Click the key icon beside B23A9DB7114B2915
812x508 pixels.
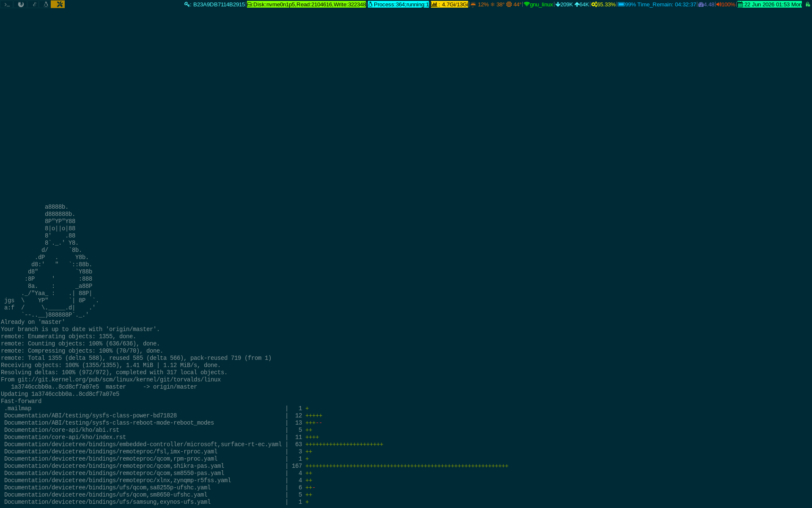187,5
